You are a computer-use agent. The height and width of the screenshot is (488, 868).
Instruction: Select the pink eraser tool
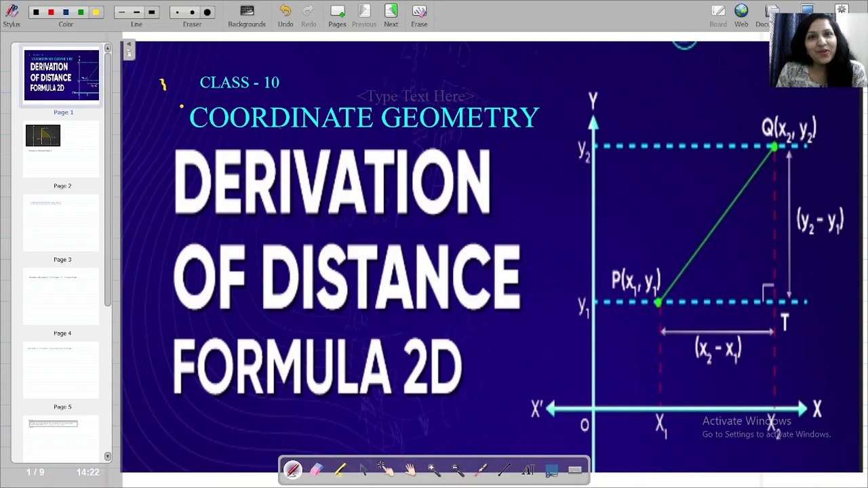[x=317, y=469]
